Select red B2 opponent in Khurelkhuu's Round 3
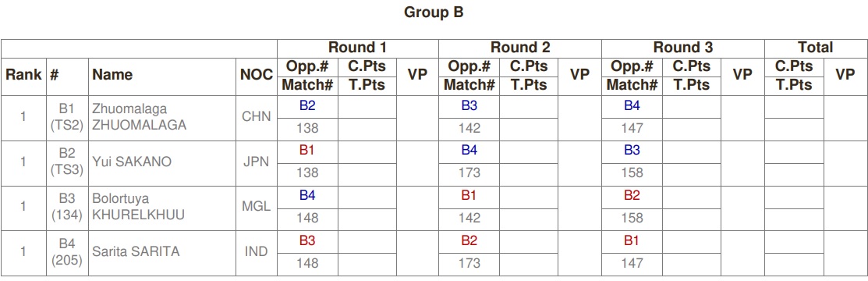 [x=632, y=196]
